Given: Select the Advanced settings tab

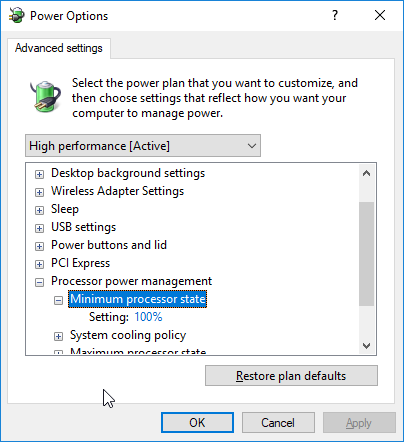Looking at the screenshot, I should (59, 48).
